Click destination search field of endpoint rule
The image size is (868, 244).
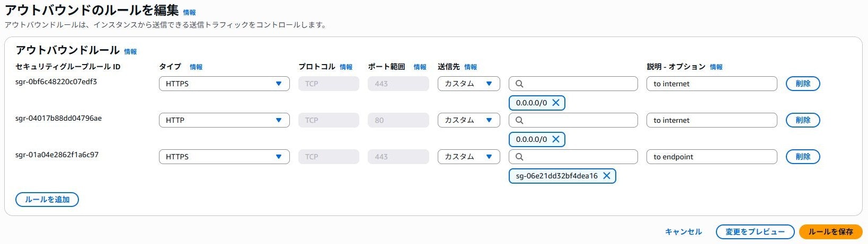[x=573, y=157]
